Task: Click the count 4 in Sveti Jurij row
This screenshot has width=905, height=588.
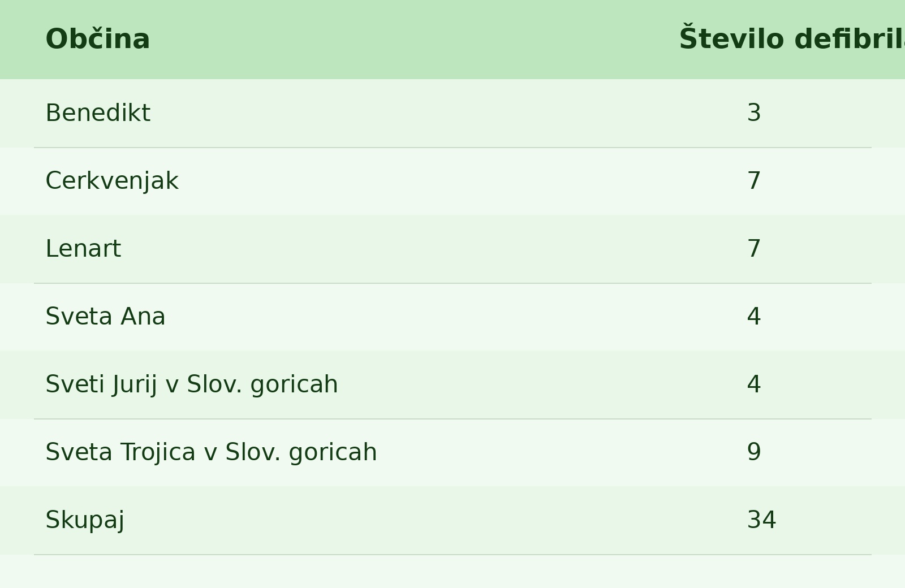Action: pos(754,385)
